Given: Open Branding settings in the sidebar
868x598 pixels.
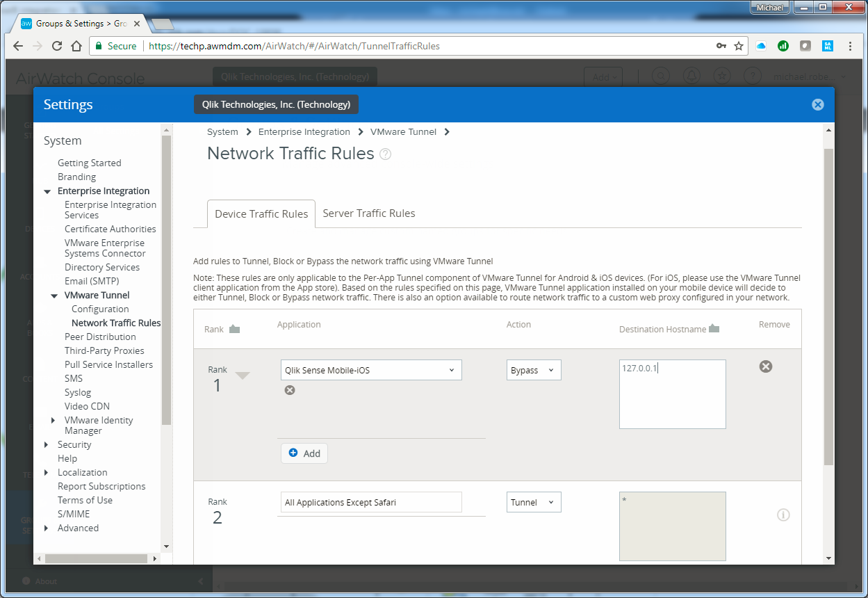Looking at the screenshot, I should point(77,177).
